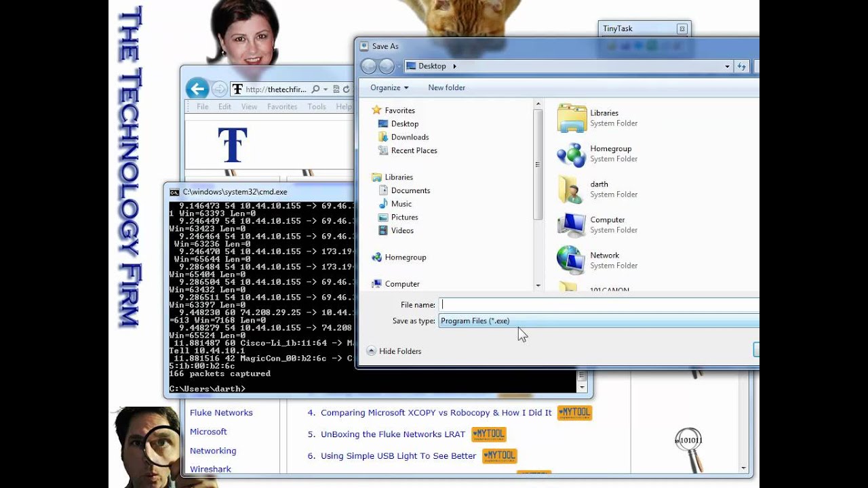Select Computer in the navigation pane
Image resolution: width=868 pixels, height=488 pixels.
tap(402, 284)
